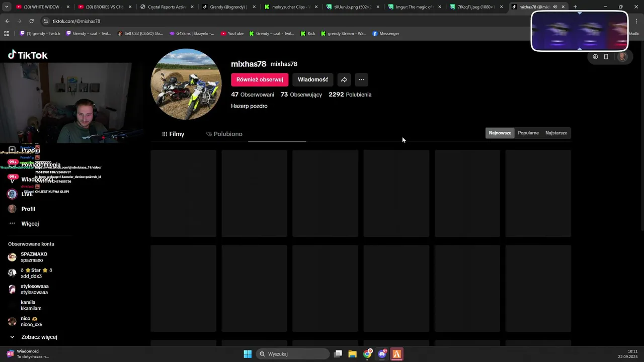Viewport: 644px width, 362px height.
Task: Open Wiadomości messages in sidebar
Action: coord(30,179)
